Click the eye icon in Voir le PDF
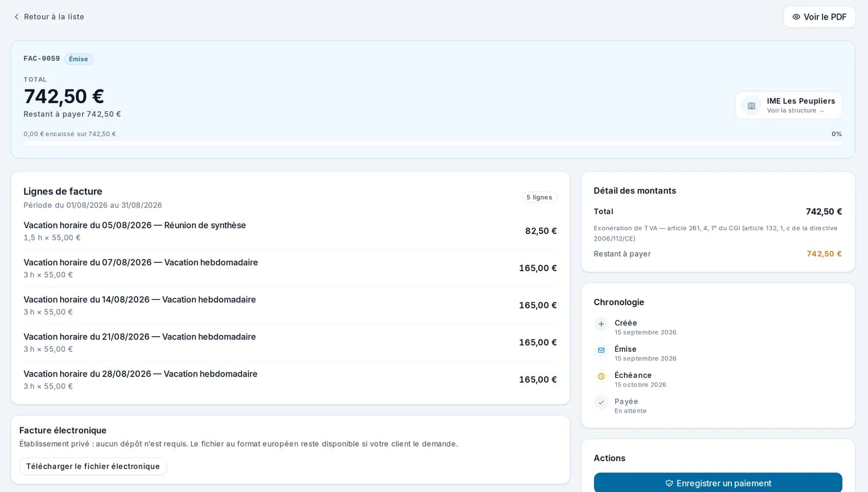 pyautogui.click(x=796, y=17)
